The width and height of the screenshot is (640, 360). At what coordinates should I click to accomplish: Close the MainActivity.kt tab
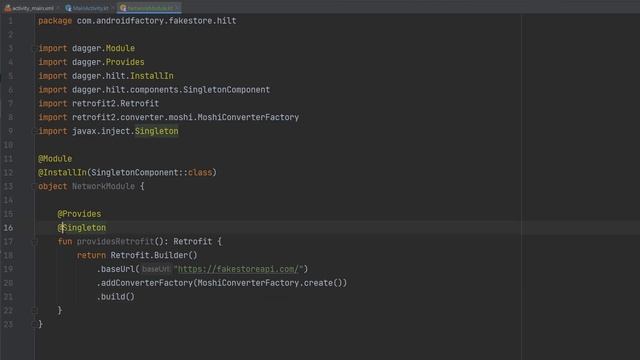(113, 8)
